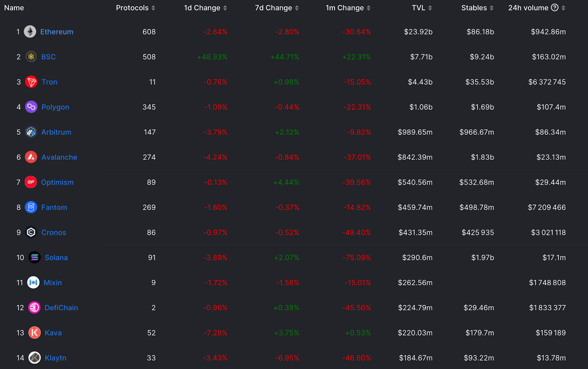
Task: Click Ethereum protocols count 608
Action: point(149,32)
